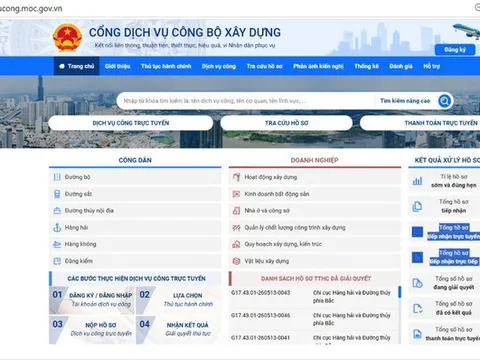Viewport: 480px width, 360px height.
Task: Click record G17.43.01-260513-0041
Action: 261,338
